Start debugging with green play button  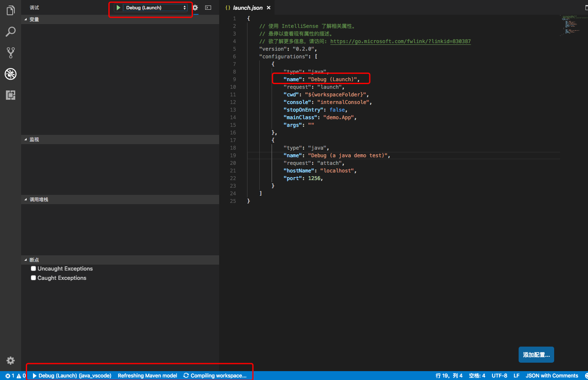118,8
